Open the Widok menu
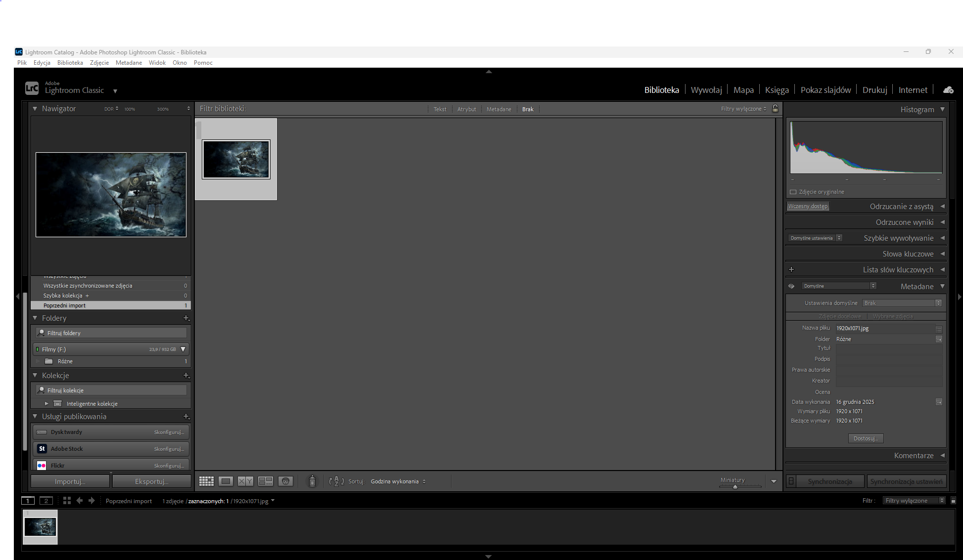This screenshot has width=963, height=560. click(157, 63)
